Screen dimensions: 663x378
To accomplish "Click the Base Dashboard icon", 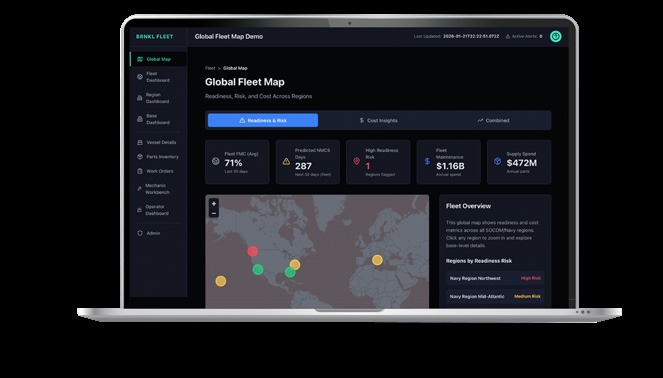I will tap(140, 119).
